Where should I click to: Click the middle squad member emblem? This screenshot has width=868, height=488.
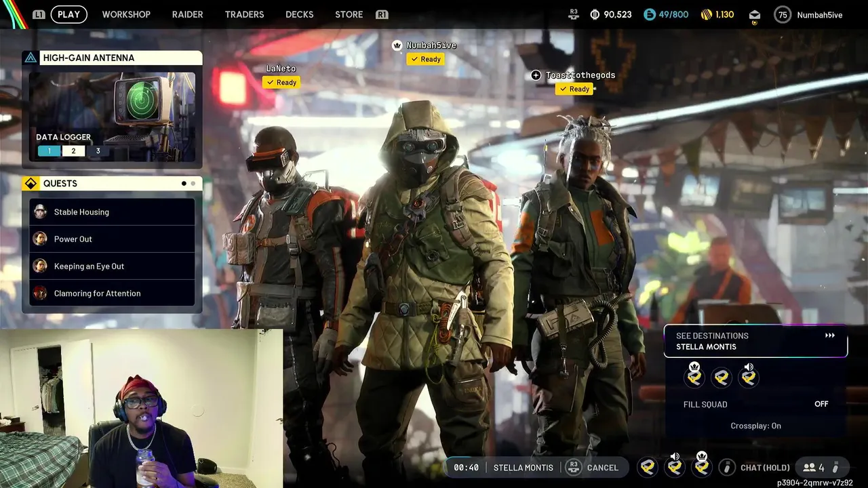pos(722,378)
